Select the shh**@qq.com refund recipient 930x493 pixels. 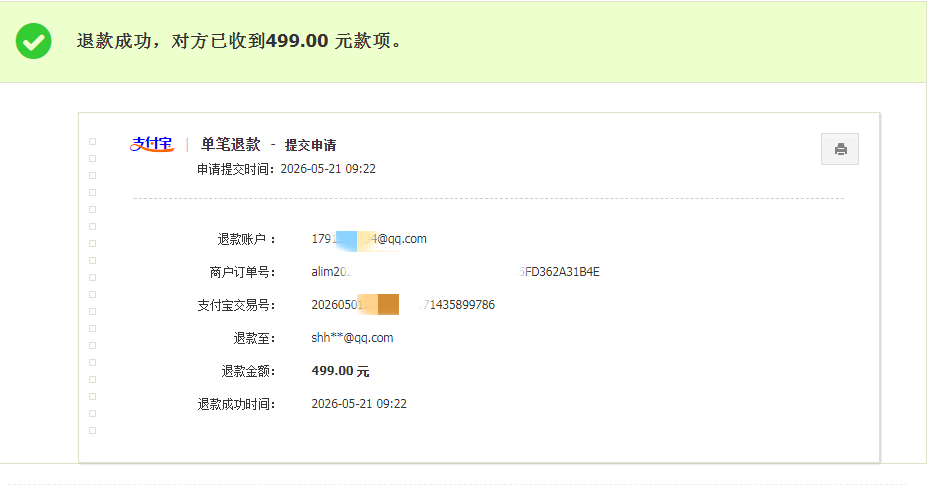(x=352, y=338)
